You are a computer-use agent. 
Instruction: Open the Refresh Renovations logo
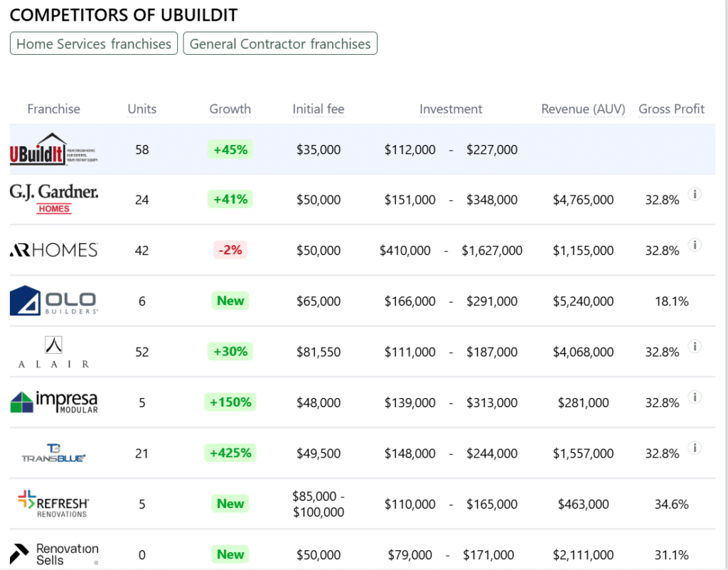[54, 504]
